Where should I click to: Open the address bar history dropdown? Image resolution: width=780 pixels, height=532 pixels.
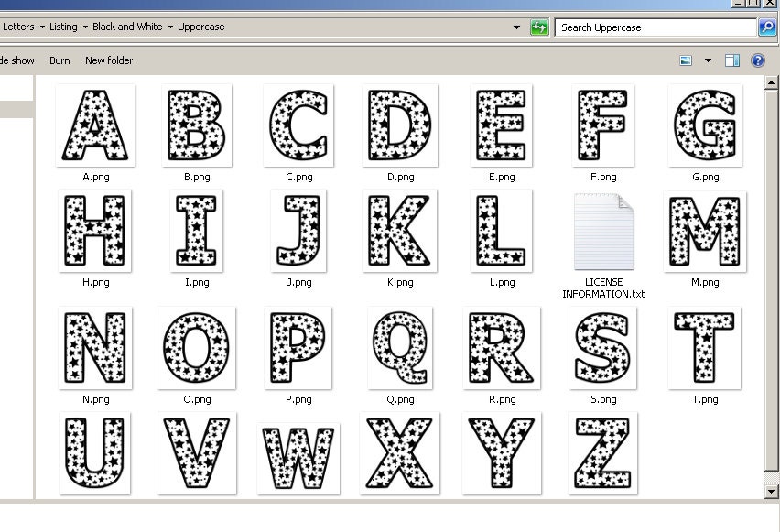[x=517, y=27]
